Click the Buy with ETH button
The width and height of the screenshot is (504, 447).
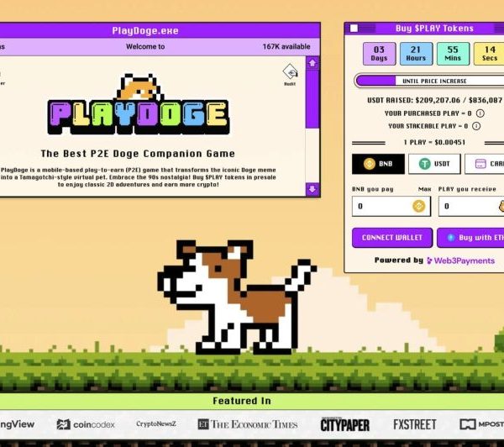point(470,238)
